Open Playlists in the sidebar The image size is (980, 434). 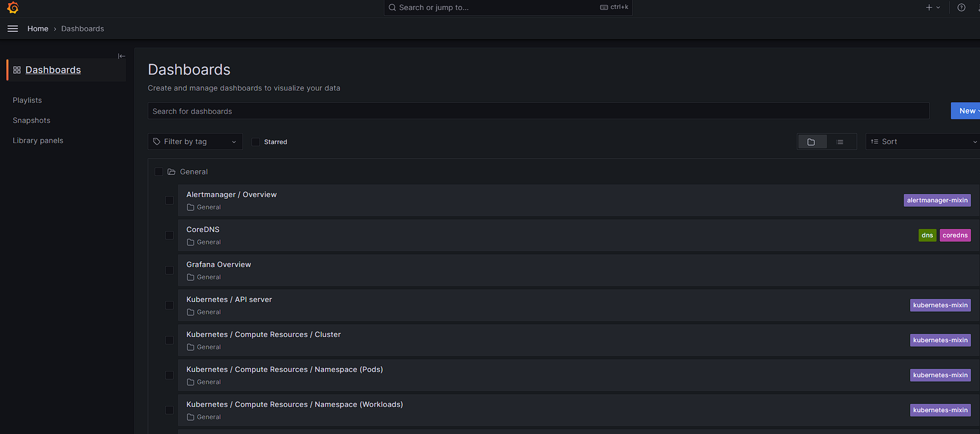coord(27,100)
